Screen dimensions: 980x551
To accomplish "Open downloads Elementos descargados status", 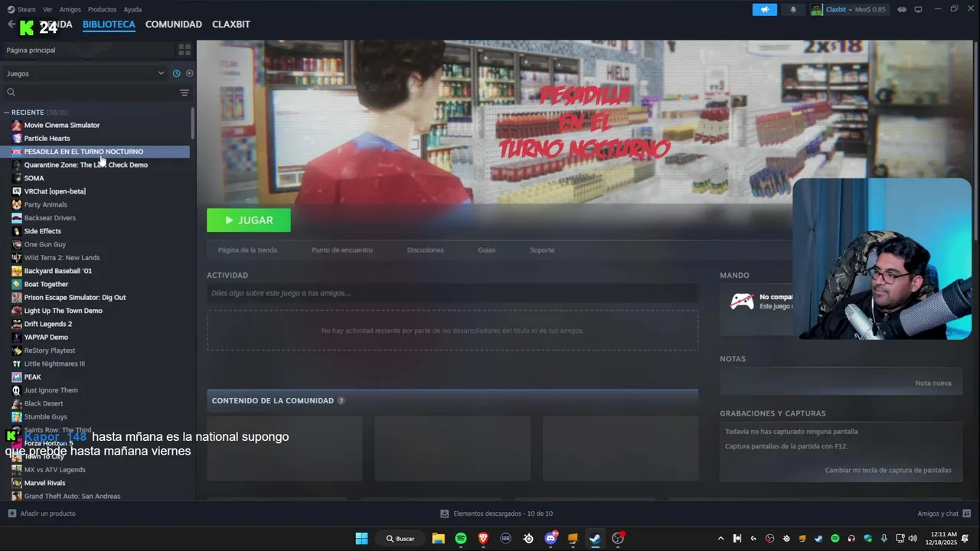I will tap(496, 514).
